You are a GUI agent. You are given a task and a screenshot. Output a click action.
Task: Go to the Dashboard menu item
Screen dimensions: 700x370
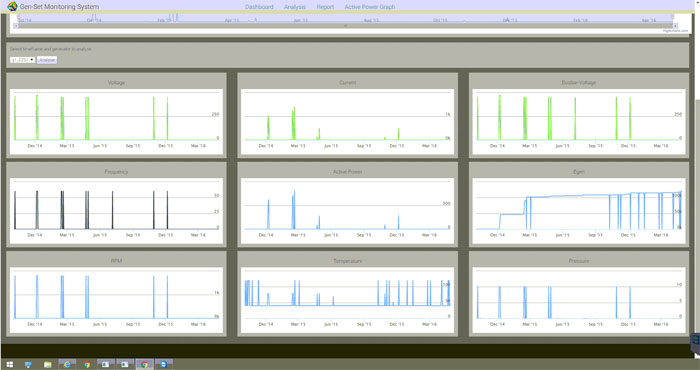[x=259, y=7]
